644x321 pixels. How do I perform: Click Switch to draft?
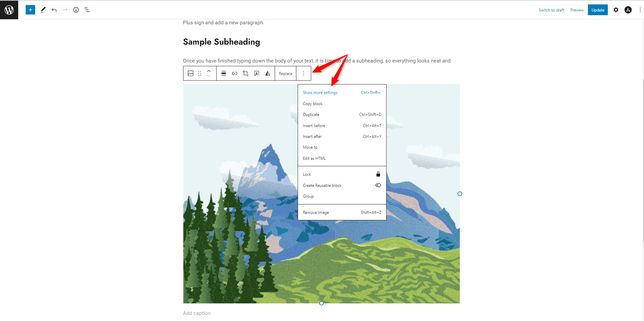(551, 10)
